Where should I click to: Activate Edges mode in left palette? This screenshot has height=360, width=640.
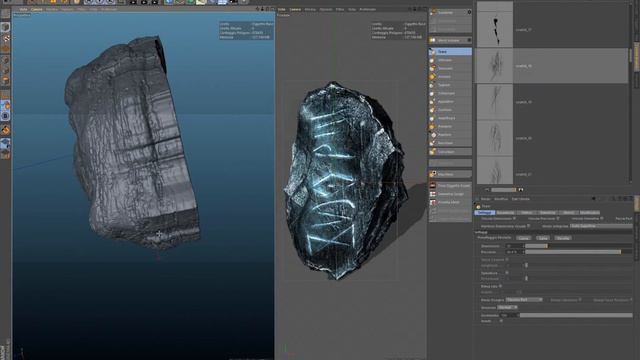(5, 70)
